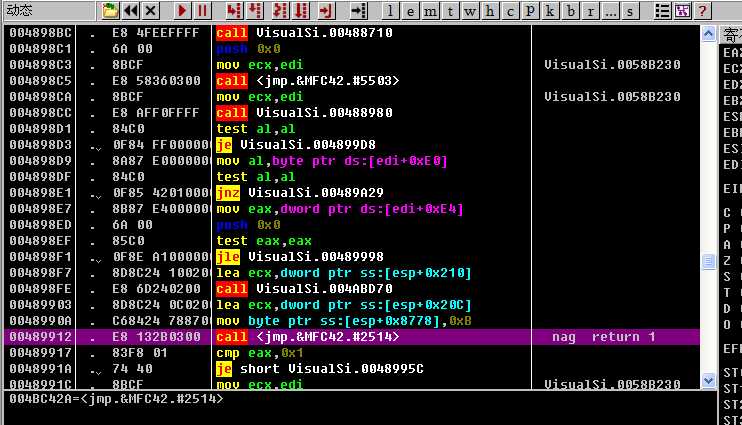Screen dimensions: 742x425
Task: Open debugging options with the list icon
Action: [662, 10]
